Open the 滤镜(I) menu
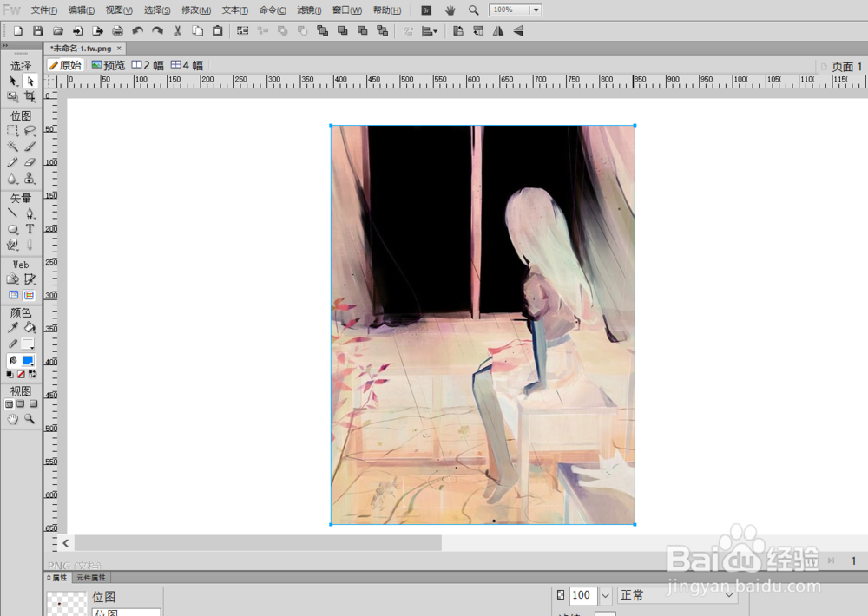Viewport: 868px width, 616px height. [310, 10]
